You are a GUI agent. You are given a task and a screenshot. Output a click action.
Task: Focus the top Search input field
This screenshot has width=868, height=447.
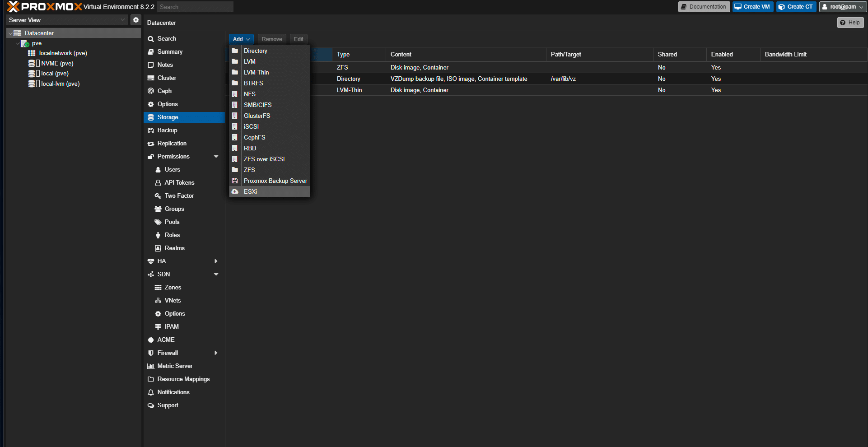tap(195, 7)
